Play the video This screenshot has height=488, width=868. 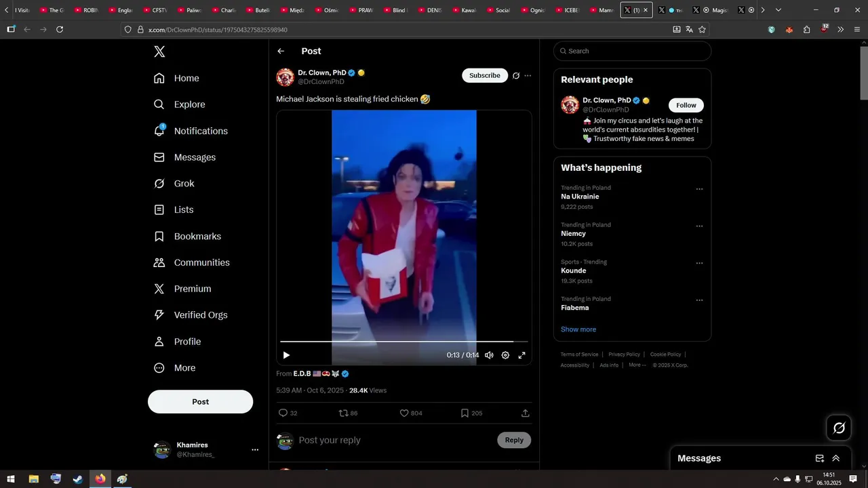[286, 355]
